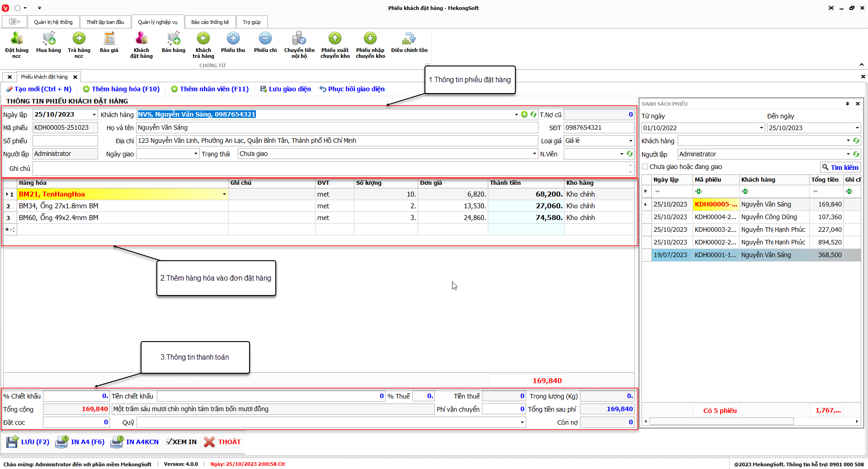Switch to Báo cáo thống kê tab
868x469 pixels.
click(x=210, y=22)
